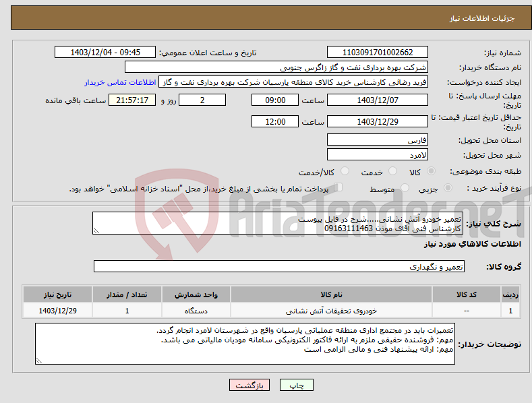Viewport: 532px width, 403px height.
Task: Click the announcement date field 1403/12/04 - 09:45
Action: 105,53
